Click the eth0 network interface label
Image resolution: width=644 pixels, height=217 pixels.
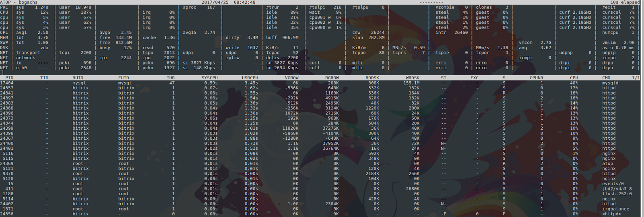click(21, 68)
